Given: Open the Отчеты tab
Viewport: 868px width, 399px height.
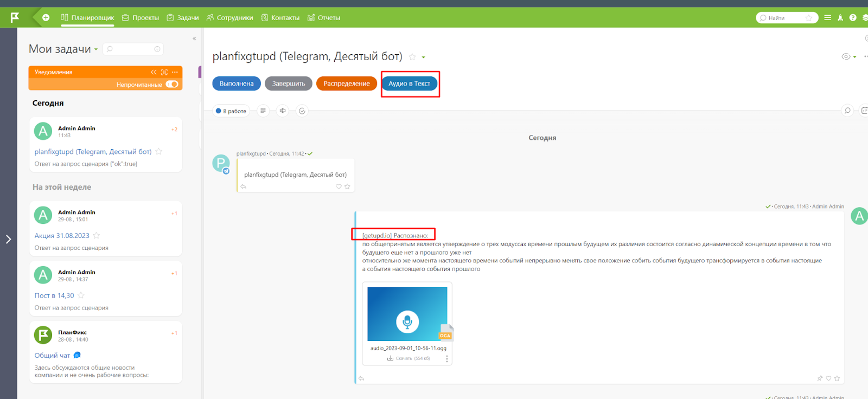Looking at the screenshot, I should 324,18.
